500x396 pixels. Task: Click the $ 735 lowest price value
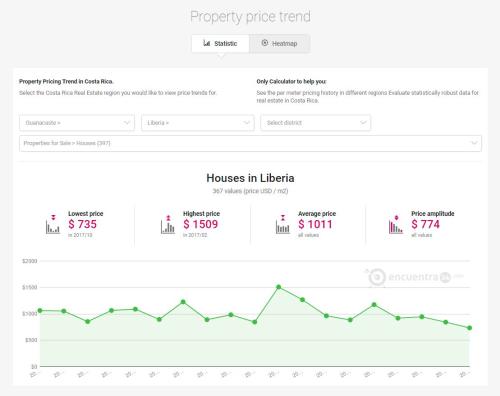click(82, 224)
